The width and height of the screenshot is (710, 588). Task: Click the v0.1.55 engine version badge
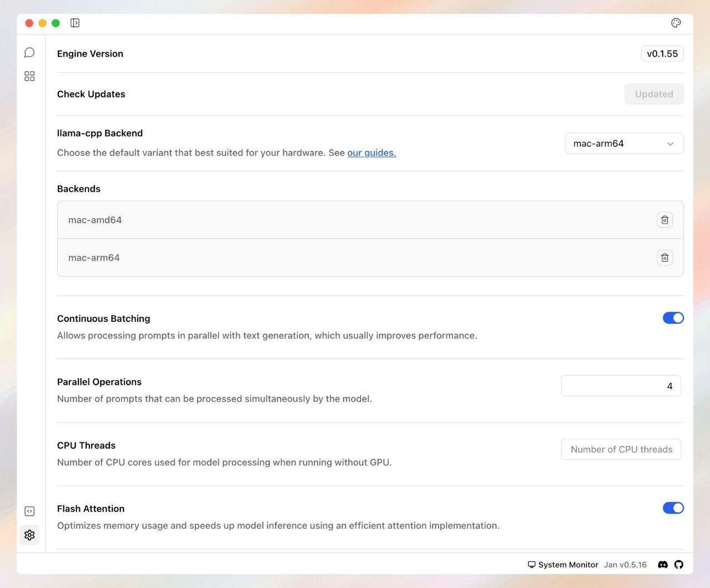662,53
